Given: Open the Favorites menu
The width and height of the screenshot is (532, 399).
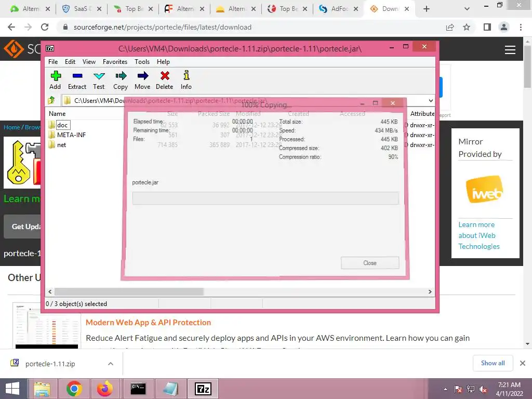Looking at the screenshot, I should [115, 62].
